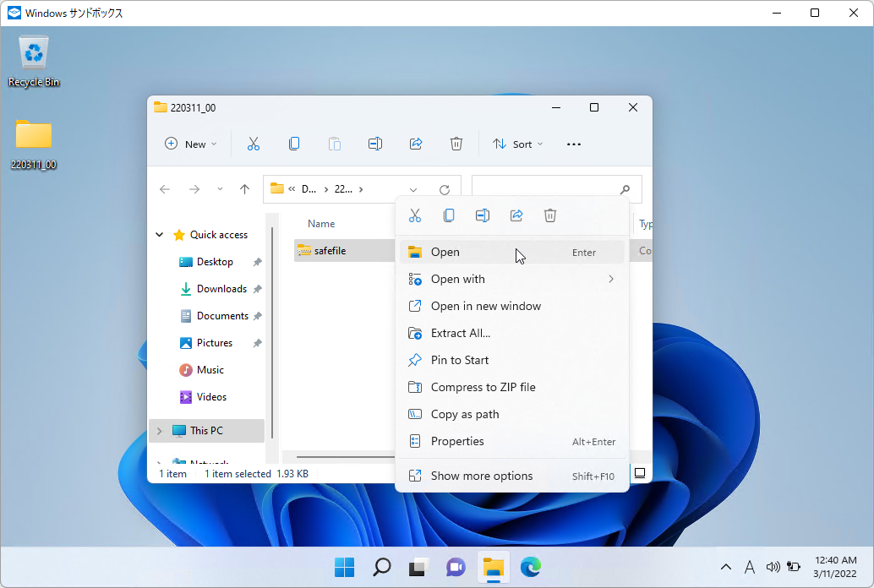Click the Paste icon in the toolbar

pos(334,144)
